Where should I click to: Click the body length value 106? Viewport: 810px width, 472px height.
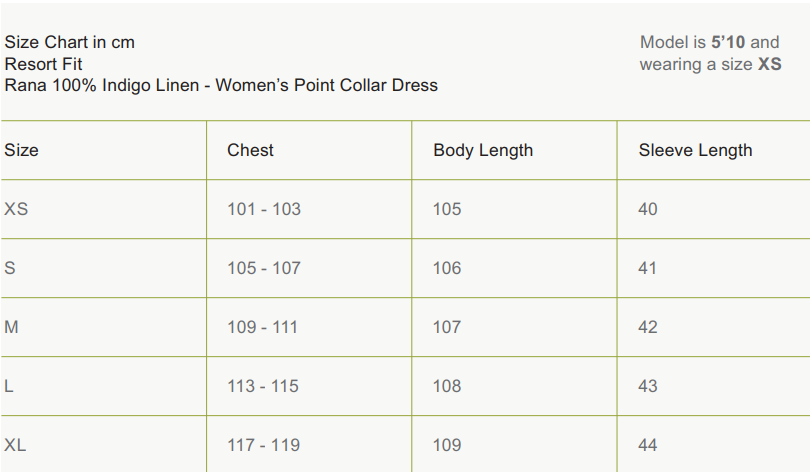(x=447, y=268)
